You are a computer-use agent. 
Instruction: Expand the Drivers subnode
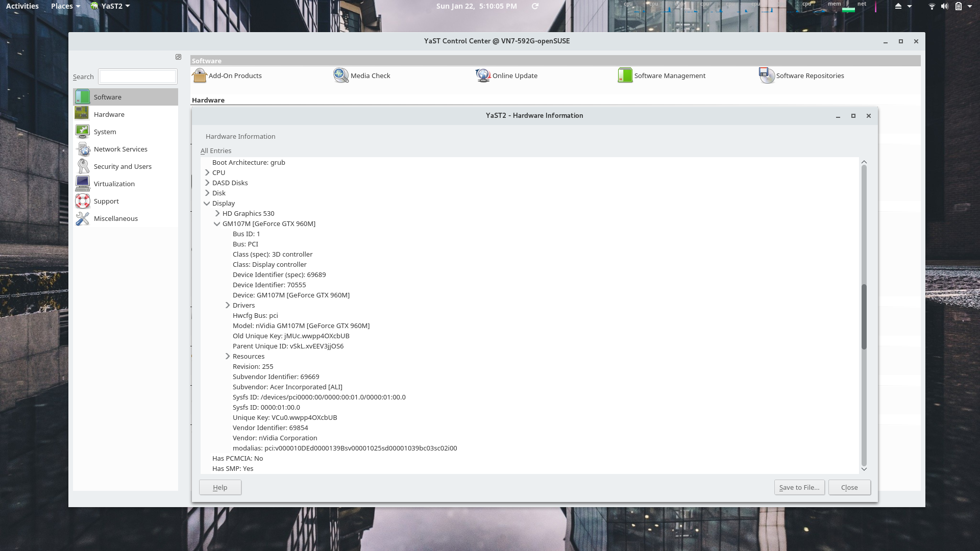pos(228,305)
